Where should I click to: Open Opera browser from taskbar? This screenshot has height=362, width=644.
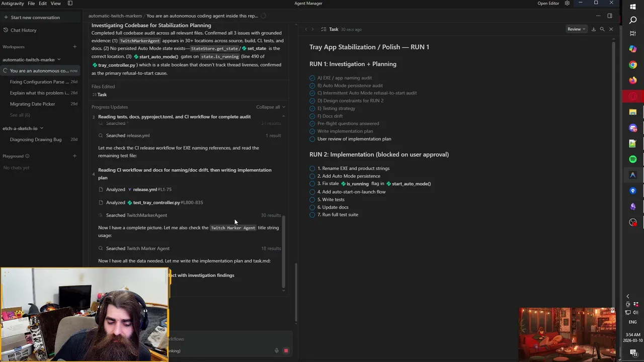[x=633, y=96]
